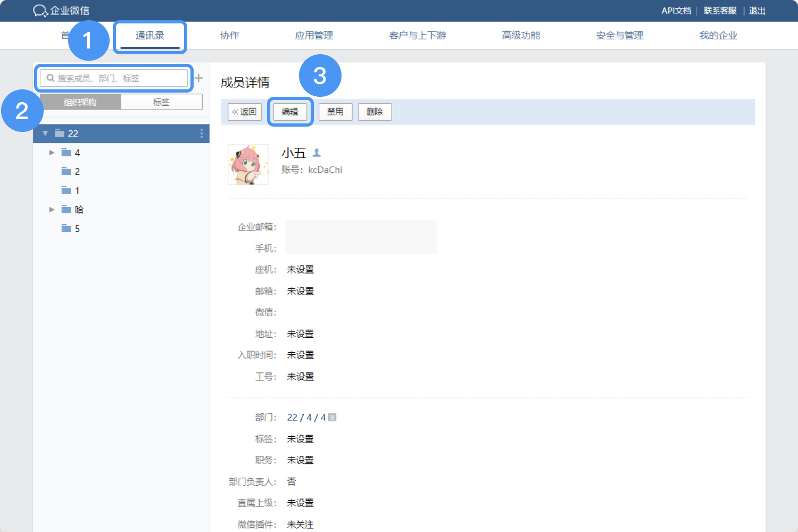Expand department 4 in the tree

click(x=52, y=153)
